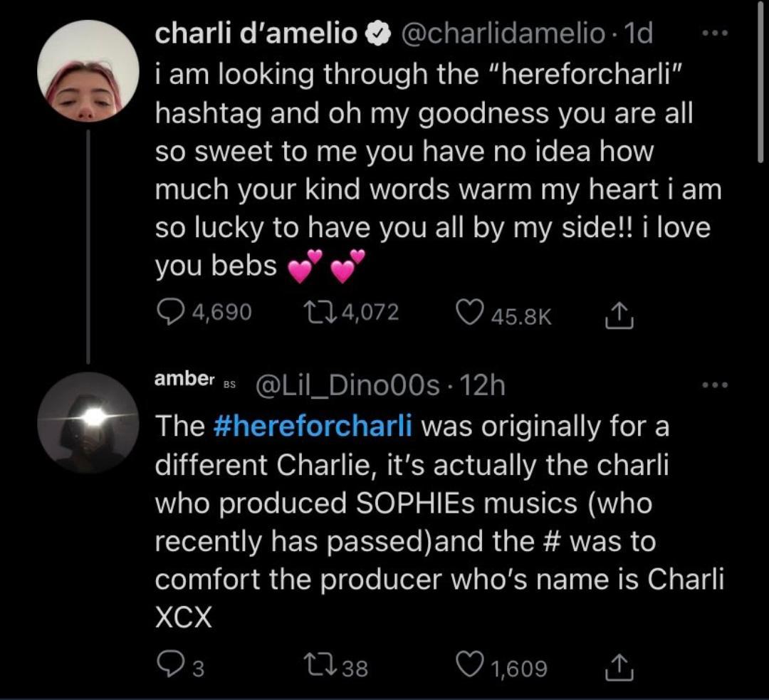Retweet amber's reply tweet
The height and width of the screenshot is (700, 769).
314,667
